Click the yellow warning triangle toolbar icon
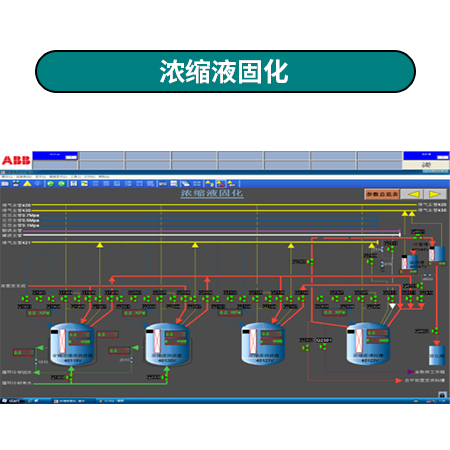Screen dimensions: 450x450 tap(27, 184)
